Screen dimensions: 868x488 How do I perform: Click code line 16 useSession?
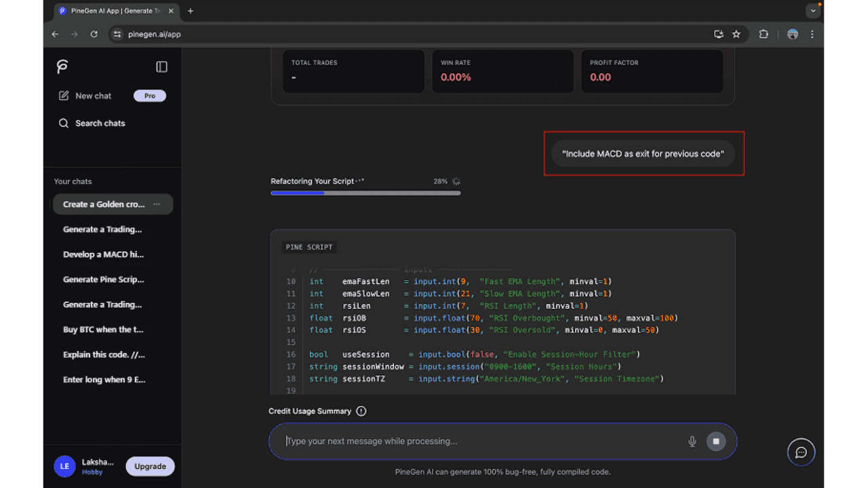(x=475, y=354)
